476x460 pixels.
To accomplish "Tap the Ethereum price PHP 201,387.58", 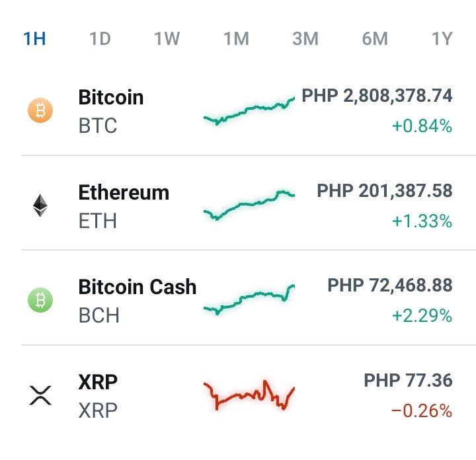I will pyautogui.click(x=385, y=191).
